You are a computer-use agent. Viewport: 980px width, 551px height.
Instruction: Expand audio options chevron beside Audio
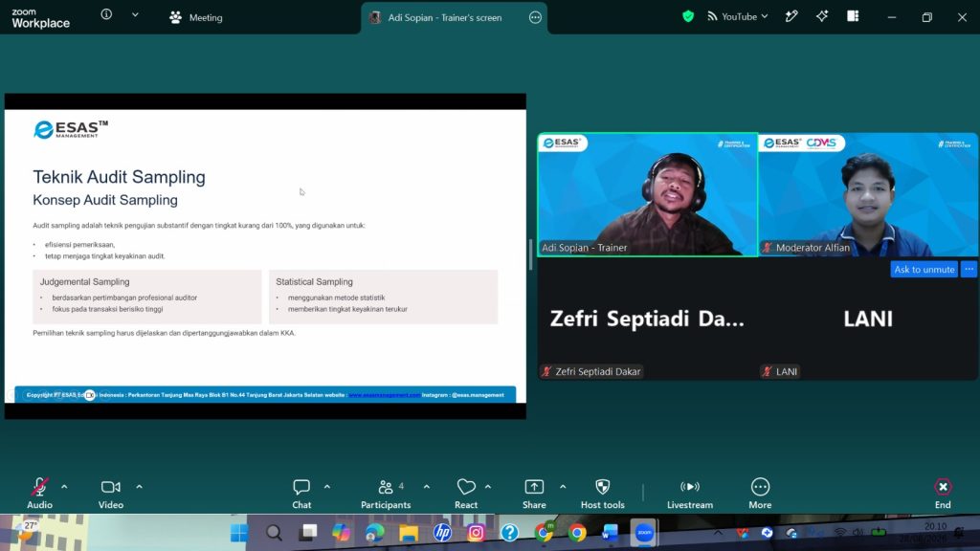tap(64, 487)
